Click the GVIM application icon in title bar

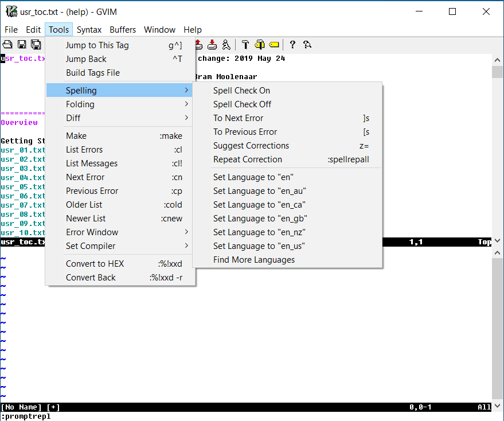pos(11,11)
